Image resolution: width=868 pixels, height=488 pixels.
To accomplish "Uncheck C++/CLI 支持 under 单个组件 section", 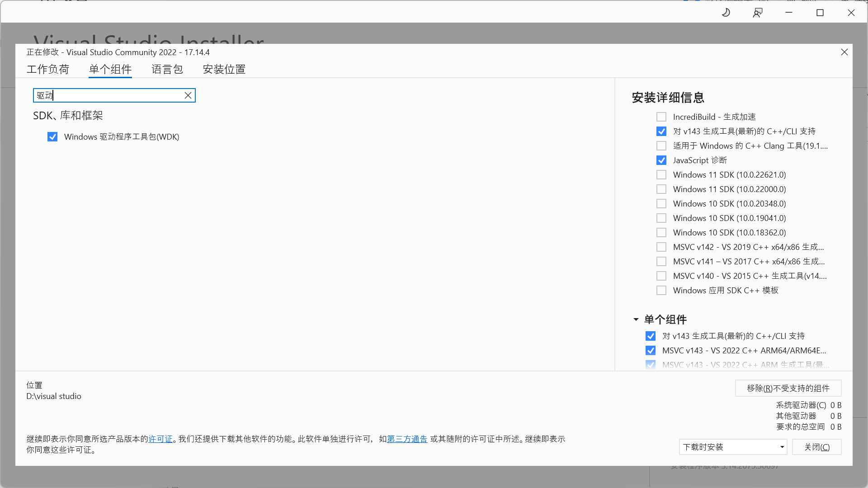I will pyautogui.click(x=651, y=336).
